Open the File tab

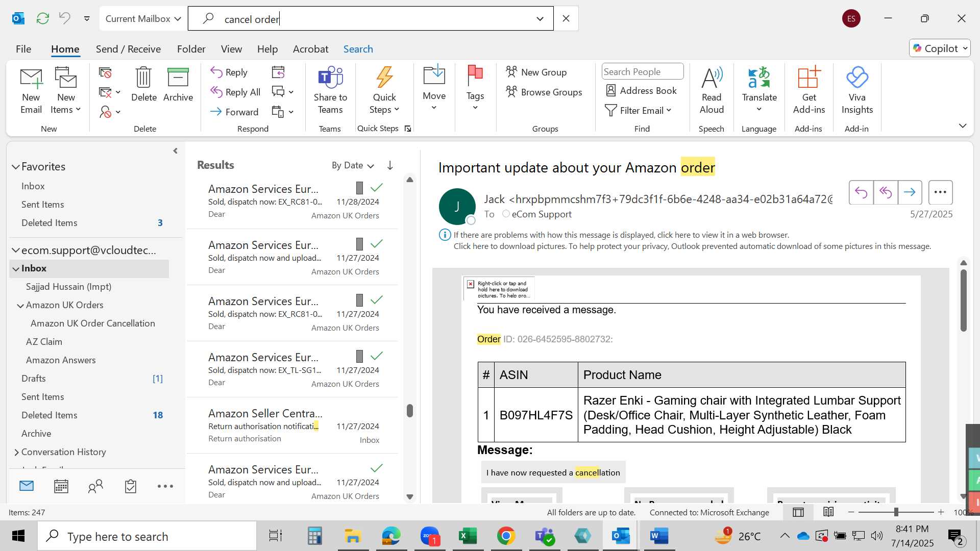point(23,49)
